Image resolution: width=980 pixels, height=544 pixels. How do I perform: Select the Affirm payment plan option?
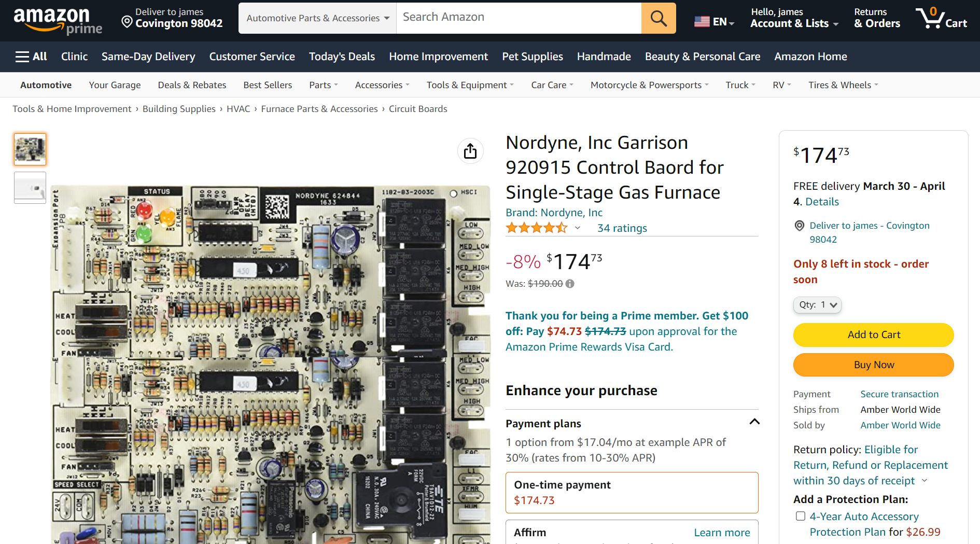click(x=632, y=532)
